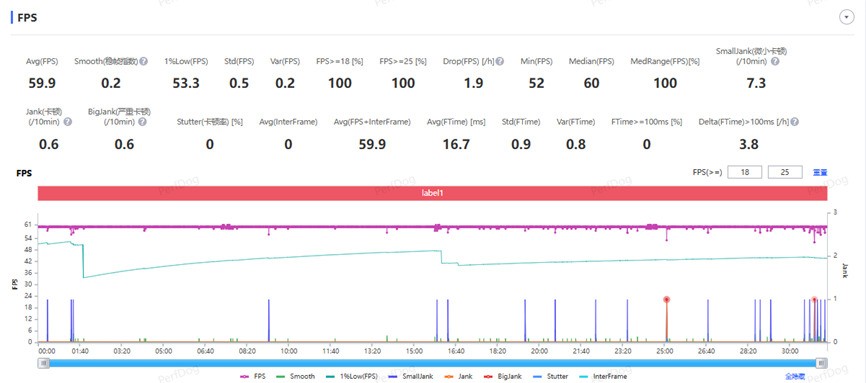Click the 16:40 time axis label
The image size is (866, 383).
(x=456, y=351)
